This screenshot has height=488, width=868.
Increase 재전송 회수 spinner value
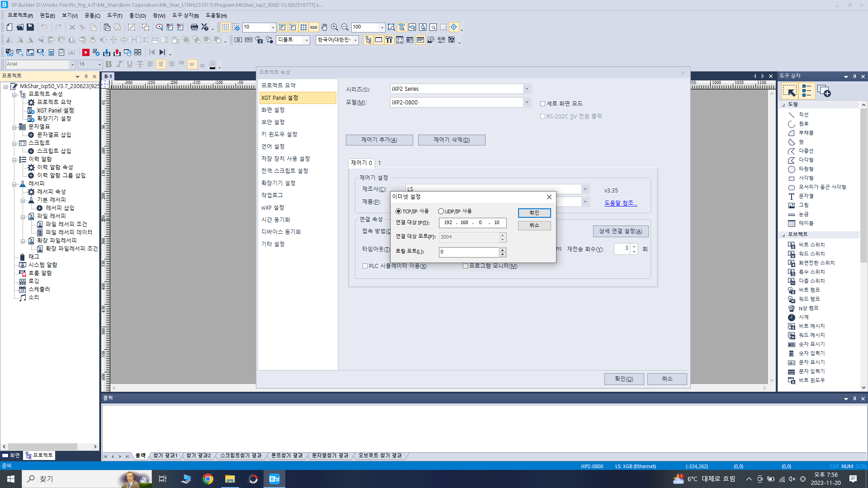[634, 246]
